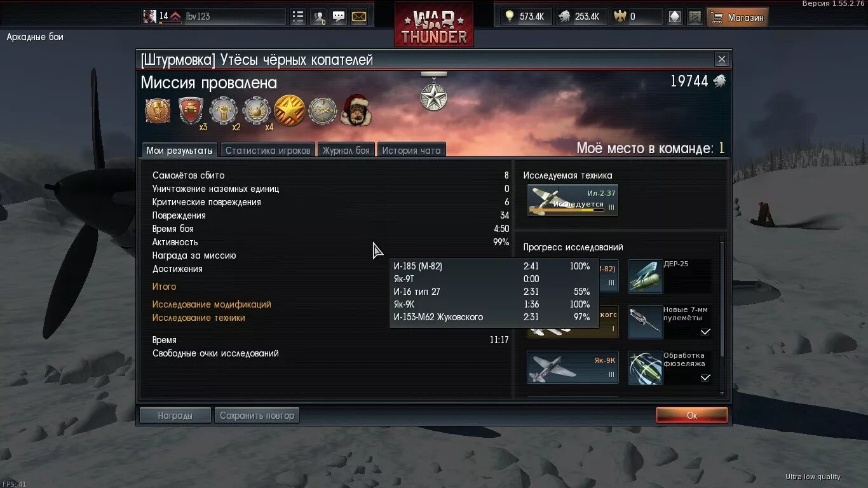Toggle the 'Новые 7-мм пулемёты' checkbox

pos(705,332)
